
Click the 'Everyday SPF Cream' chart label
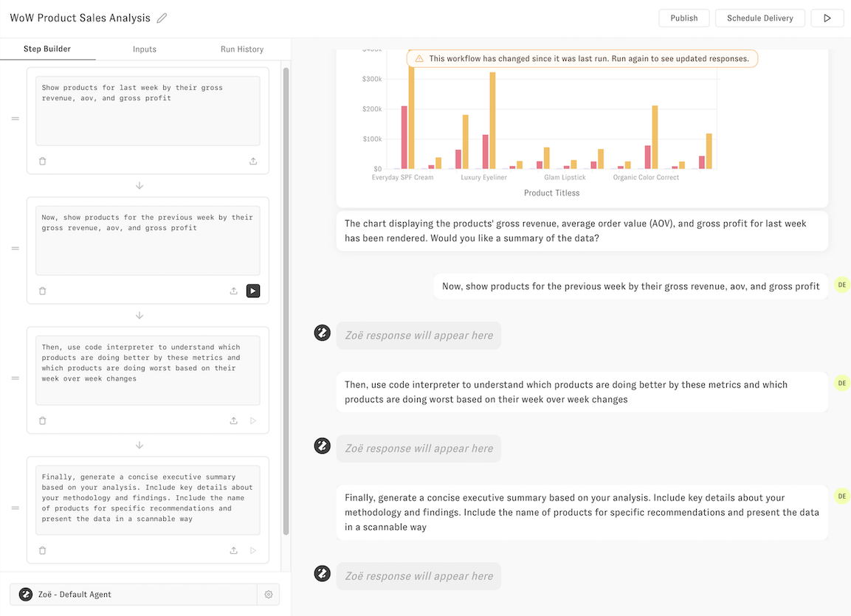point(403,177)
